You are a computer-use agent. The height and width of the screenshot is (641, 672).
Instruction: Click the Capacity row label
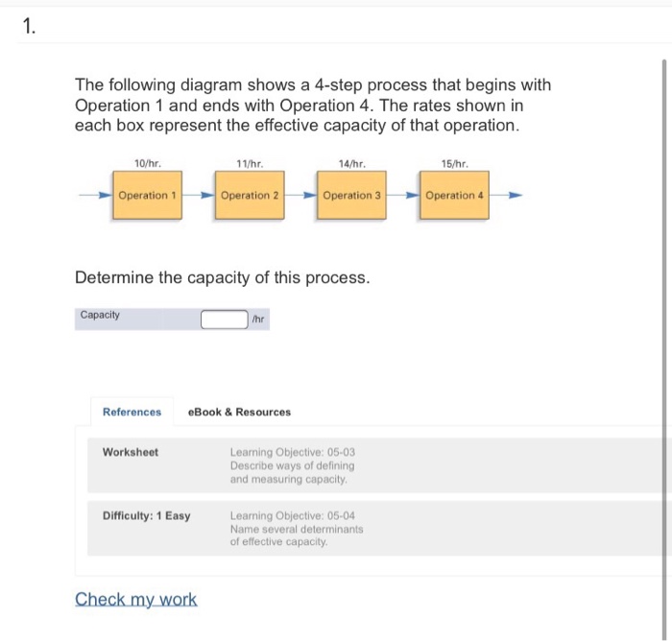click(x=100, y=315)
